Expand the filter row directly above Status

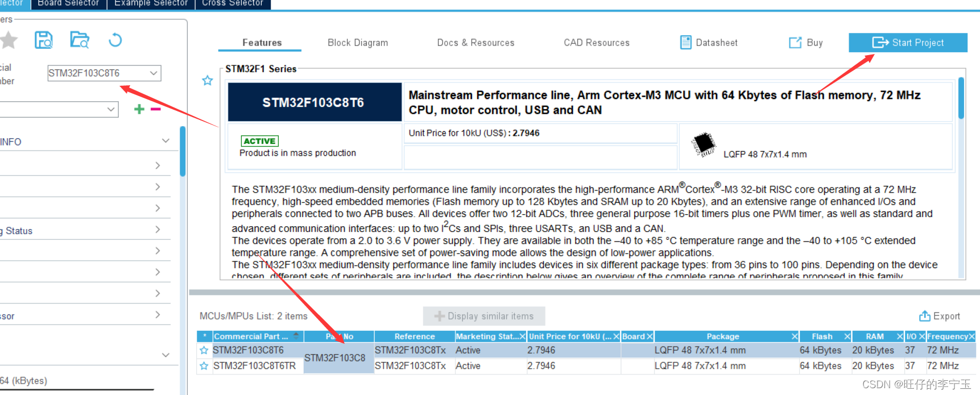pyautogui.click(x=158, y=208)
